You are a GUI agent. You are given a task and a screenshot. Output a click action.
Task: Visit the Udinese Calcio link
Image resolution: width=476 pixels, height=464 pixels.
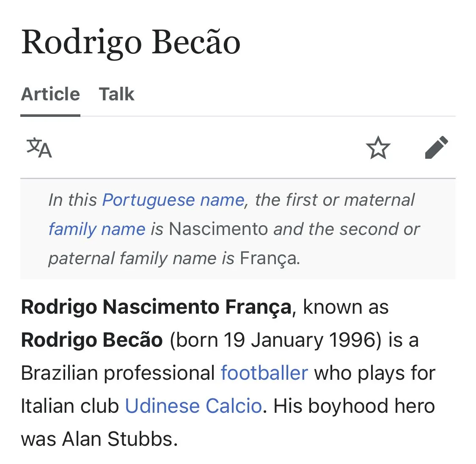(193, 406)
